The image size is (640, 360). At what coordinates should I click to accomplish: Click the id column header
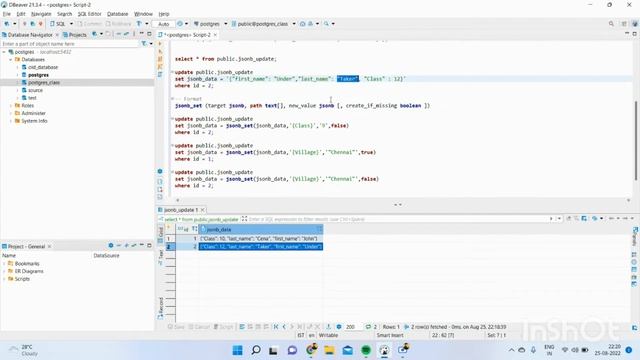[x=187, y=229]
